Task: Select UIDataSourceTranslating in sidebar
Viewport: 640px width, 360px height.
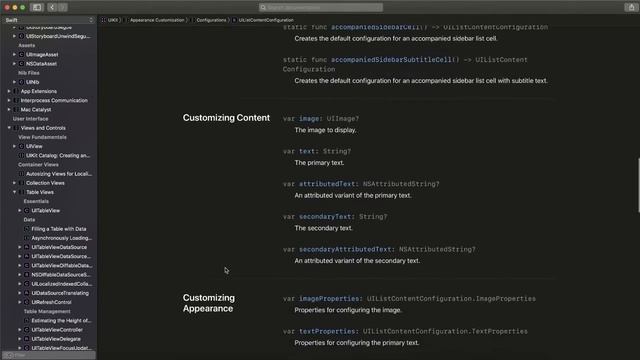Action: tap(60, 293)
